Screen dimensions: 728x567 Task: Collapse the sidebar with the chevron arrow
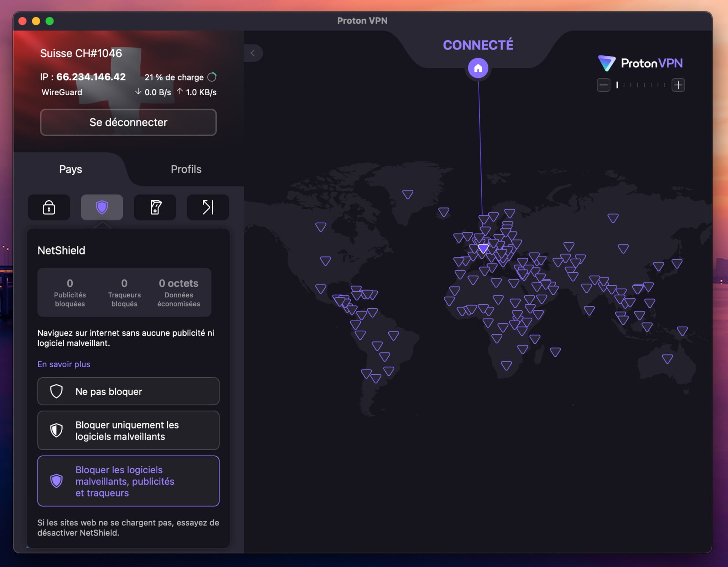point(253,53)
